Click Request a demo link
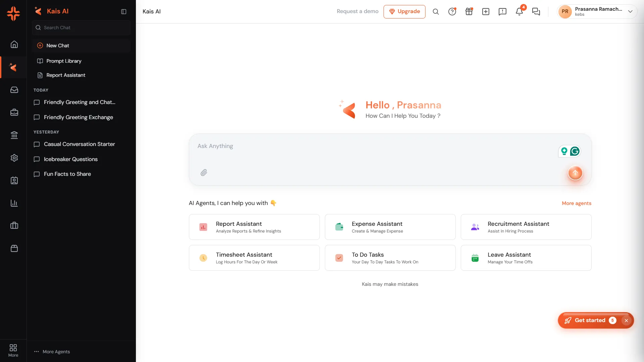Image resolution: width=644 pixels, height=362 pixels. coord(357,11)
